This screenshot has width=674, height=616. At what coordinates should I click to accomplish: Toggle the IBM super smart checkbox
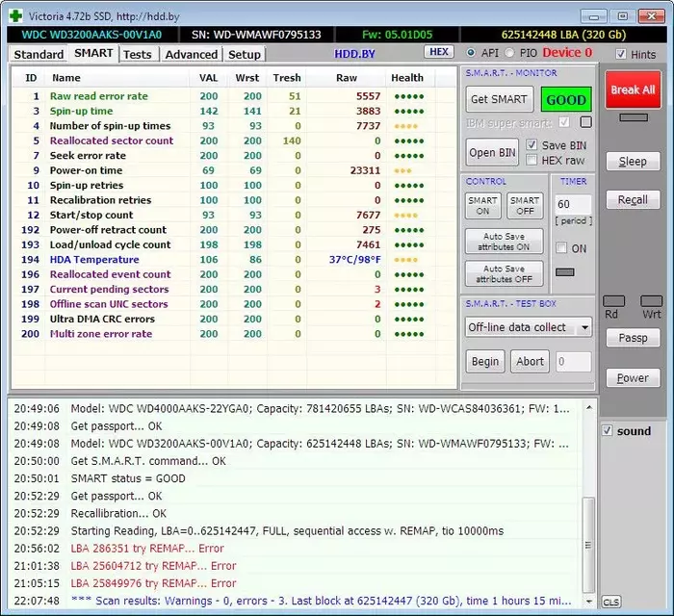(x=564, y=122)
